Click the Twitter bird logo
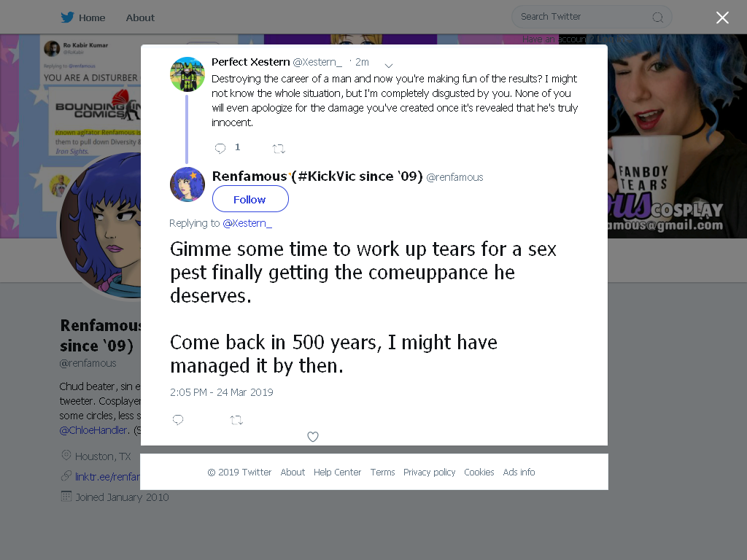The height and width of the screenshot is (560, 747). 67,17
